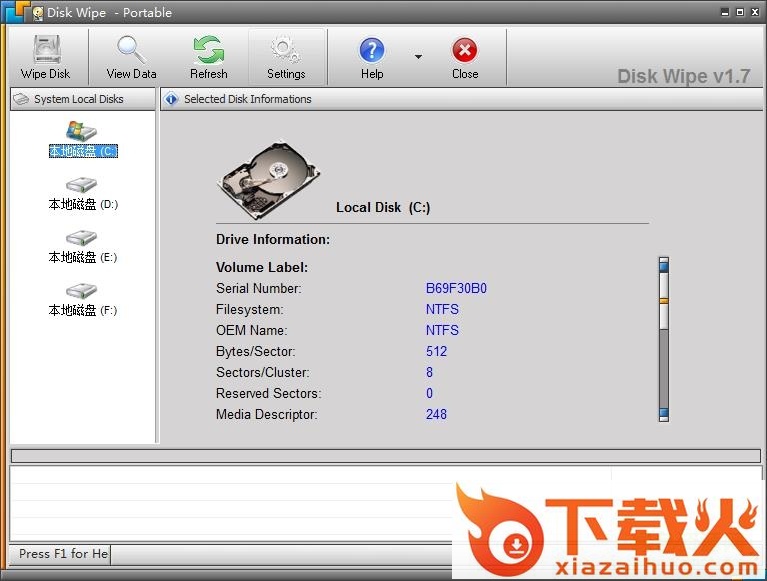
Task: Click the Wipe Disk toolbar icon
Action: coord(47,49)
